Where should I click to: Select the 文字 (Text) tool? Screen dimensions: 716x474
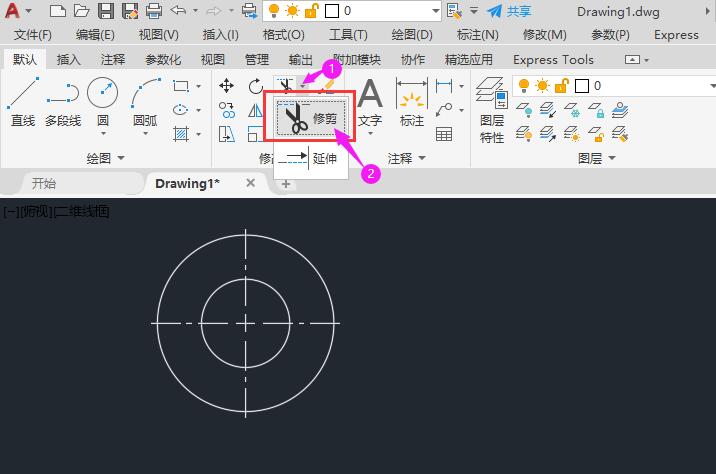pyautogui.click(x=370, y=104)
